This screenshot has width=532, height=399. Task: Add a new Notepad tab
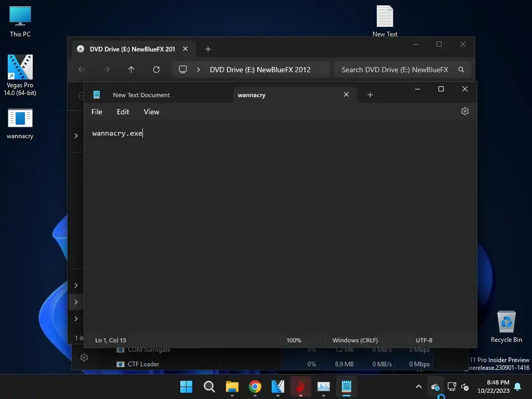[370, 95]
